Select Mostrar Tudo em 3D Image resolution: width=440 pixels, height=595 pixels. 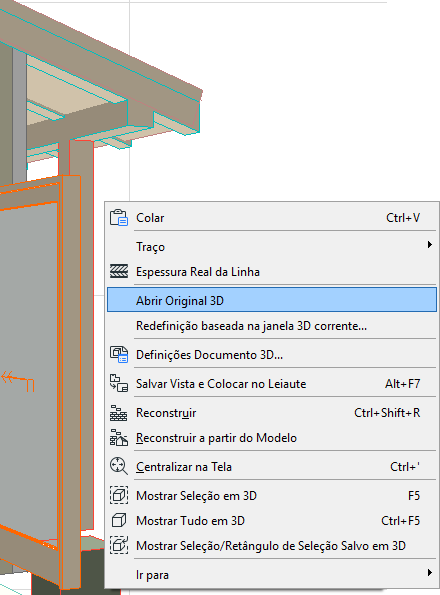272,521
